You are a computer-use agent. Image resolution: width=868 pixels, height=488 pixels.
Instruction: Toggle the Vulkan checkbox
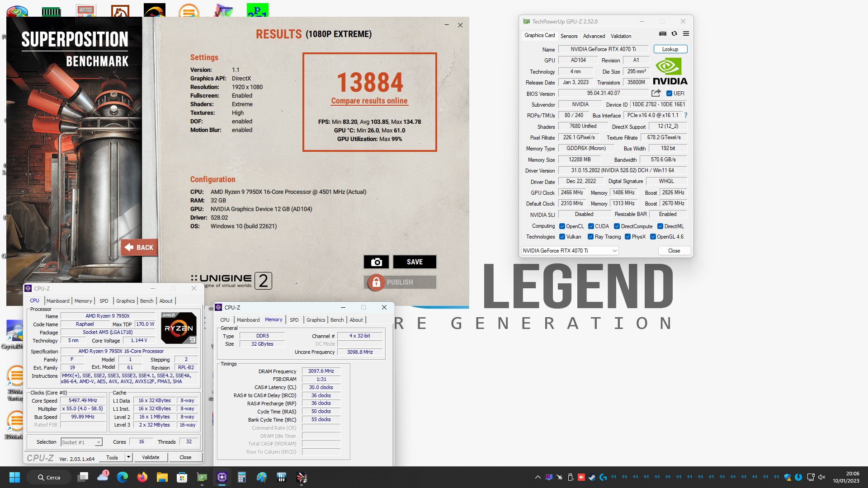click(x=562, y=237)
